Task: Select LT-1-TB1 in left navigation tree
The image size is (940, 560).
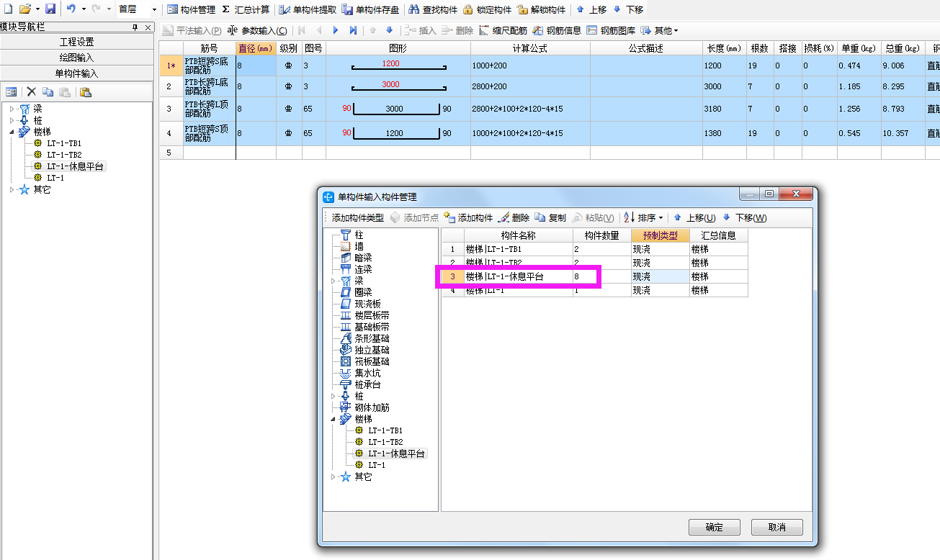Action: [64, 143]
